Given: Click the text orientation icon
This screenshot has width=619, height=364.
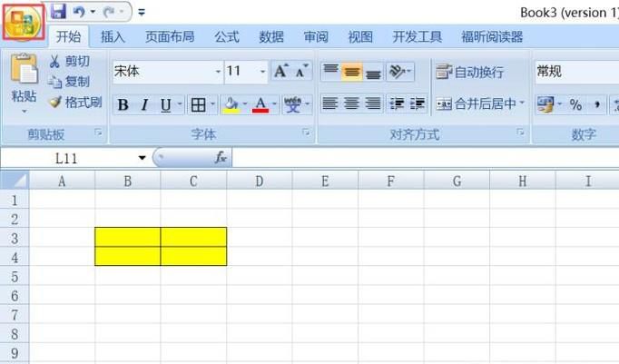Looking at the screenshot, I should coord(398,72).
